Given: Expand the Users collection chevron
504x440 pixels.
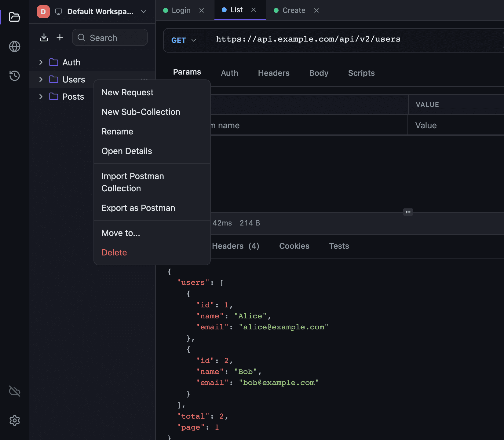Looking at the screenshot, I should [x=41, y=79].
